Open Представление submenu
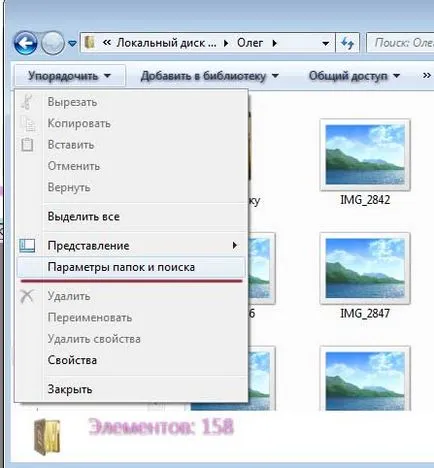 [x=132, y=246]
